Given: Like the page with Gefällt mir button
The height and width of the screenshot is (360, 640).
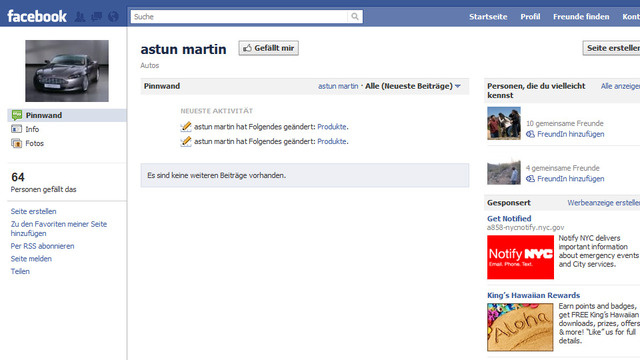Looking at the screenshot, I should 269,48.
